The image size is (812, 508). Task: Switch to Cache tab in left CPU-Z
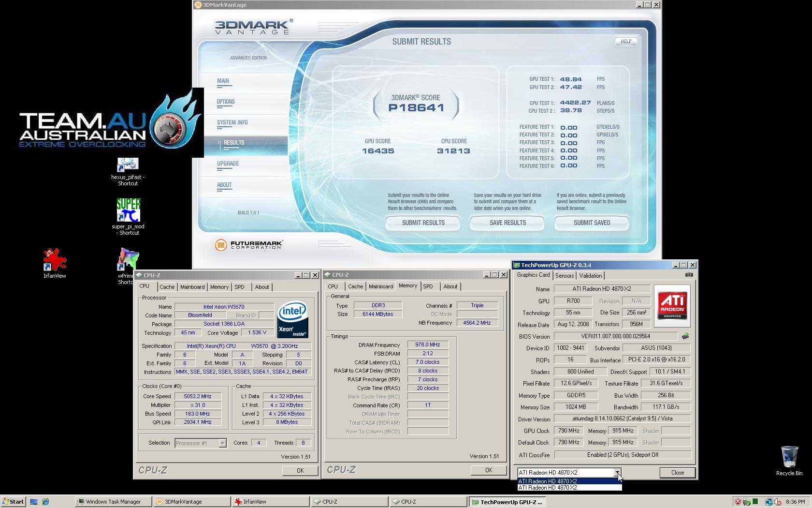167,287
